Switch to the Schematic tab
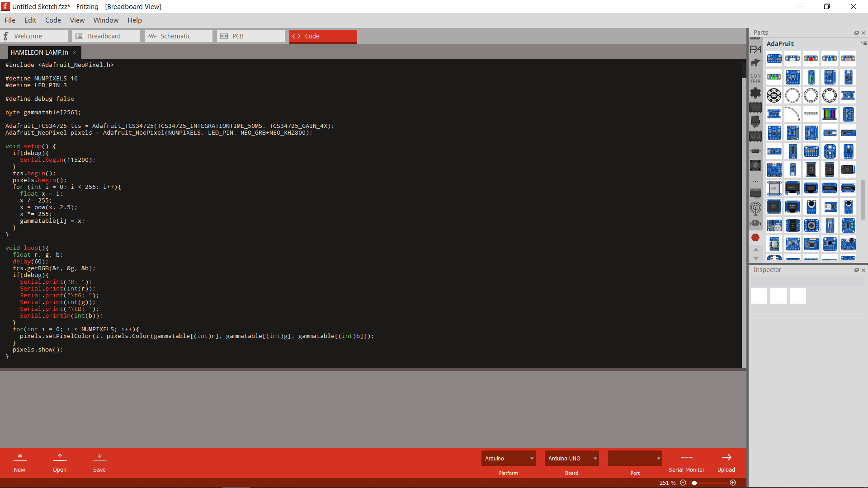 coord(179,36)
